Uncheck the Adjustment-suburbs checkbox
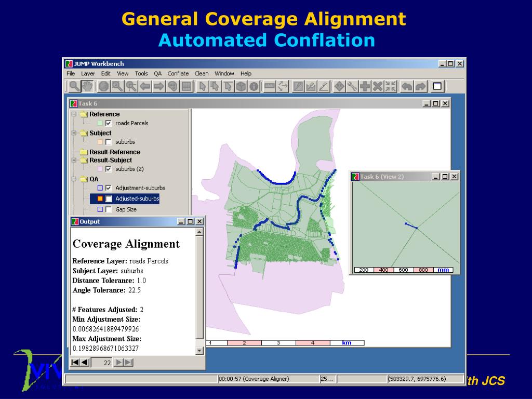 [x=108, y=188]
